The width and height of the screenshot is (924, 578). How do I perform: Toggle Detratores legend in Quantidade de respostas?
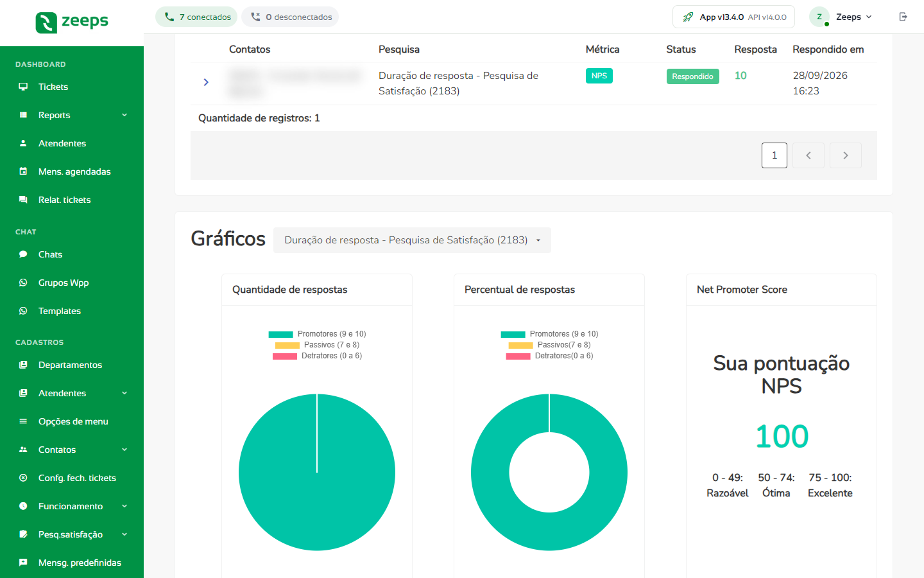tap(317, 356)
